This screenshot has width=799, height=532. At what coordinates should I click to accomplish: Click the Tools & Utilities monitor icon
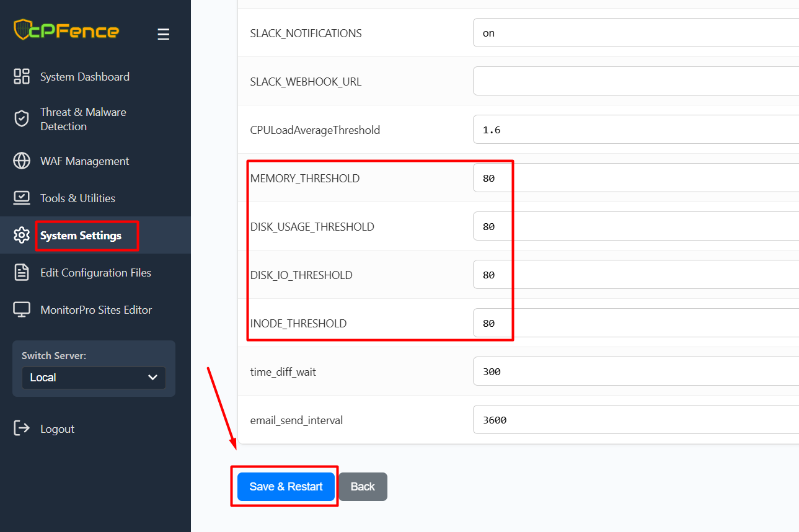pos(22,198)
